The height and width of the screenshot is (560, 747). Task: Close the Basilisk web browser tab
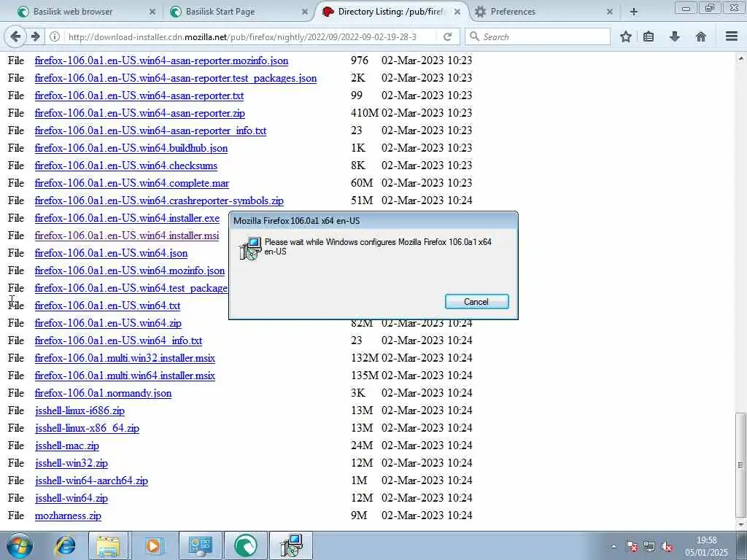point(152,12)
